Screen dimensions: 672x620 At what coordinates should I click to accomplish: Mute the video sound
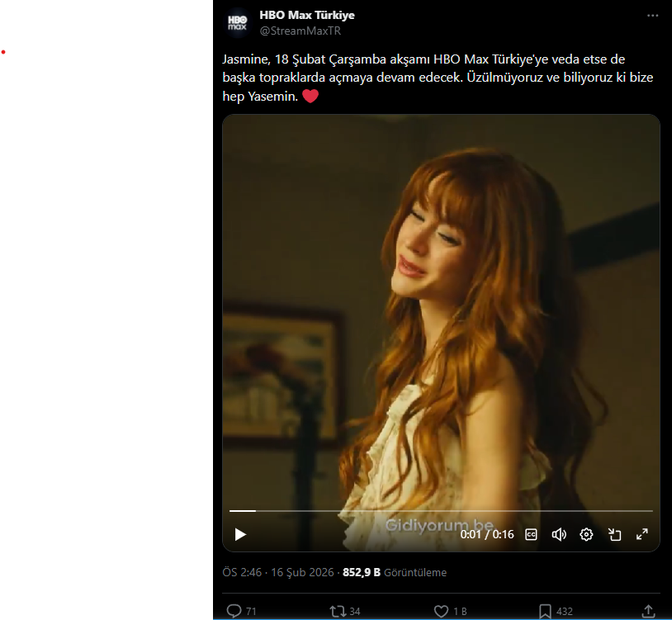[559, 534]
